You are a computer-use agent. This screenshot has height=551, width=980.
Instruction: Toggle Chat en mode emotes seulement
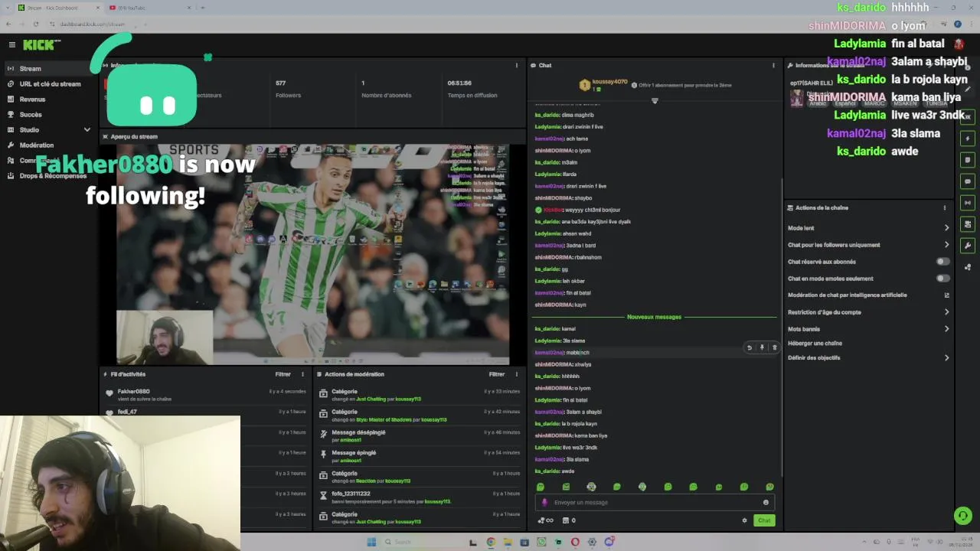click(x=943, y=279)
